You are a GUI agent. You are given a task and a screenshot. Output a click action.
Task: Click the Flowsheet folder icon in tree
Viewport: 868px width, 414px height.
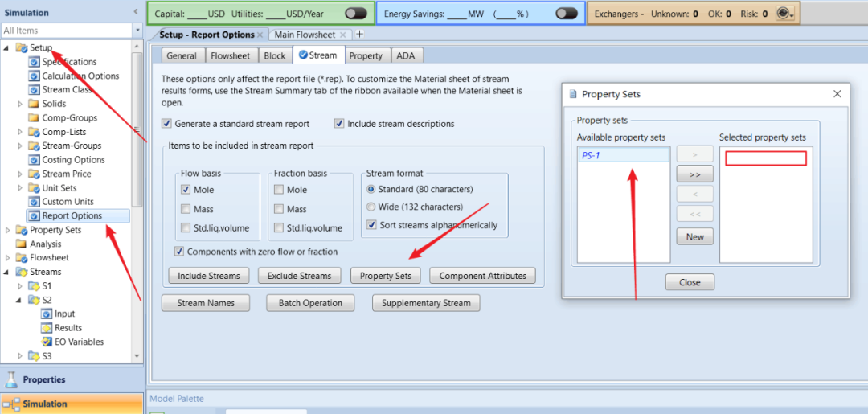pos(22,258)
